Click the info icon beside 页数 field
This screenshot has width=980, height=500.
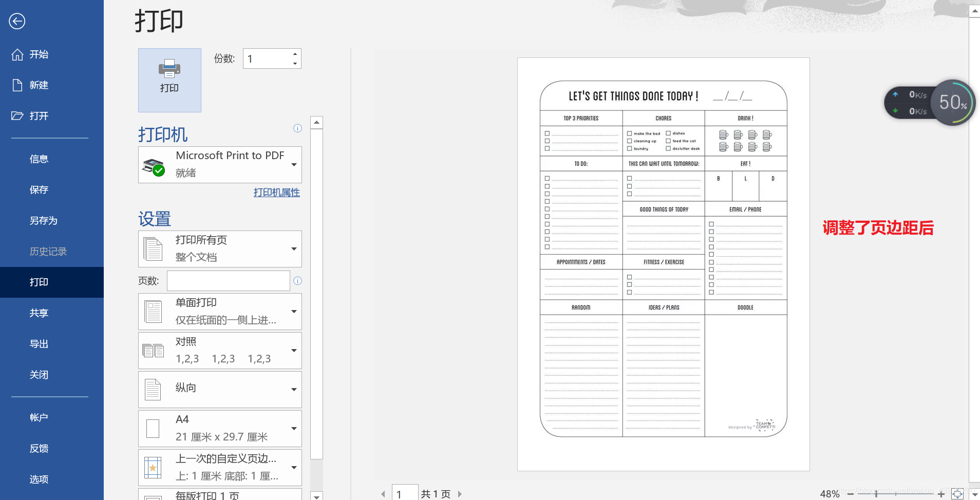pos(297,281)
